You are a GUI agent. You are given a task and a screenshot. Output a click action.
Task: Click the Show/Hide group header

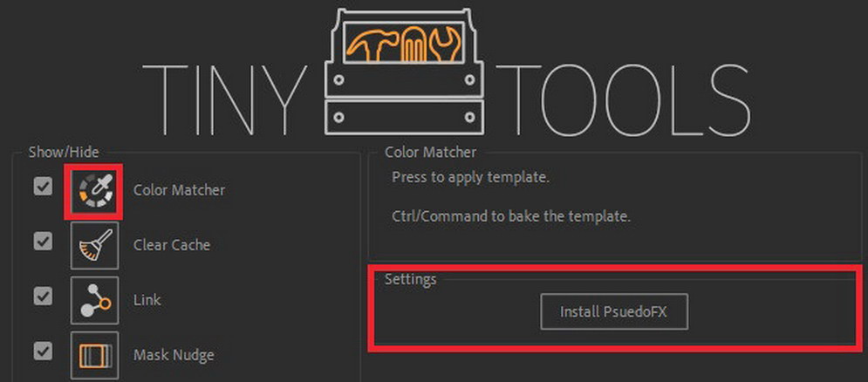pos(64,153)
